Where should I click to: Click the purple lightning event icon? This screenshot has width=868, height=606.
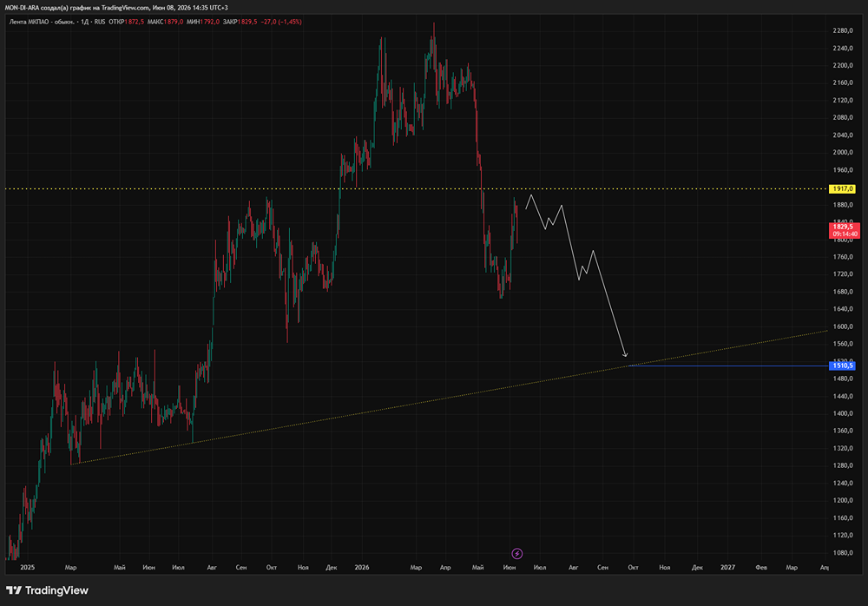tap(516, 553)
